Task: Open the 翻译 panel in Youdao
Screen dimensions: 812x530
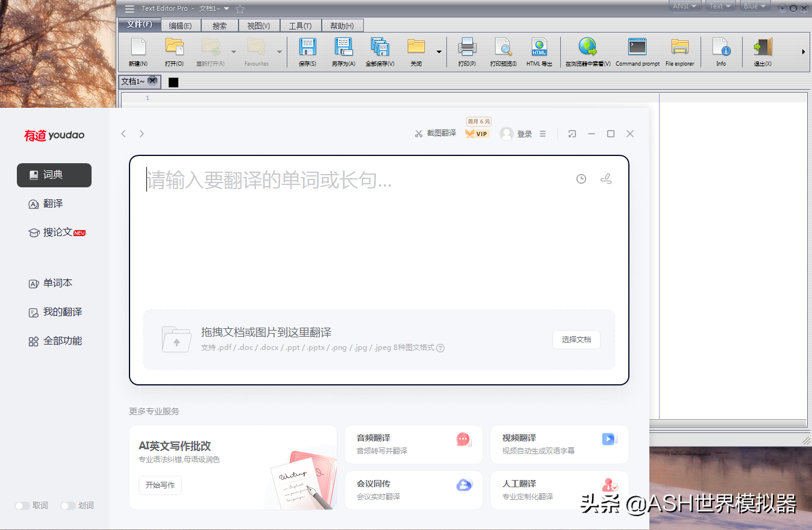Action: (54, 204)
